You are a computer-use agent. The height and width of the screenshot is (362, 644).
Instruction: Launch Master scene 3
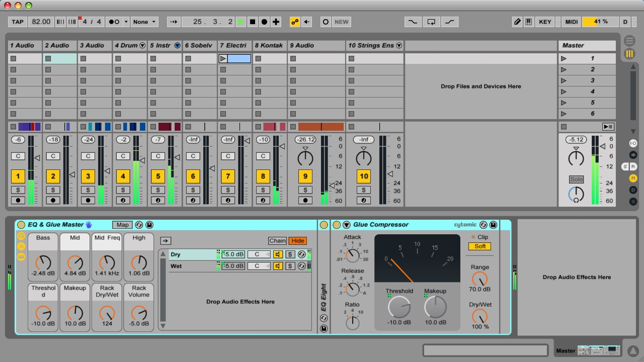point(563,80)
